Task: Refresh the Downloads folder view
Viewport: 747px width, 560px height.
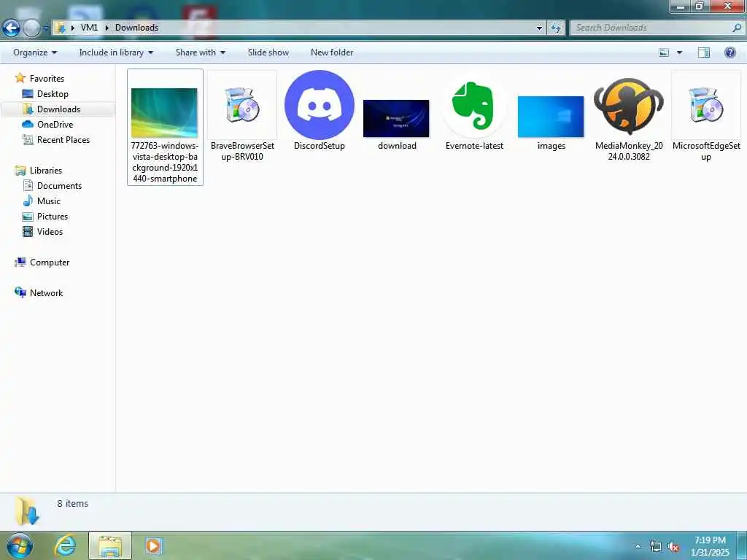Action: (x=555, y=28)
